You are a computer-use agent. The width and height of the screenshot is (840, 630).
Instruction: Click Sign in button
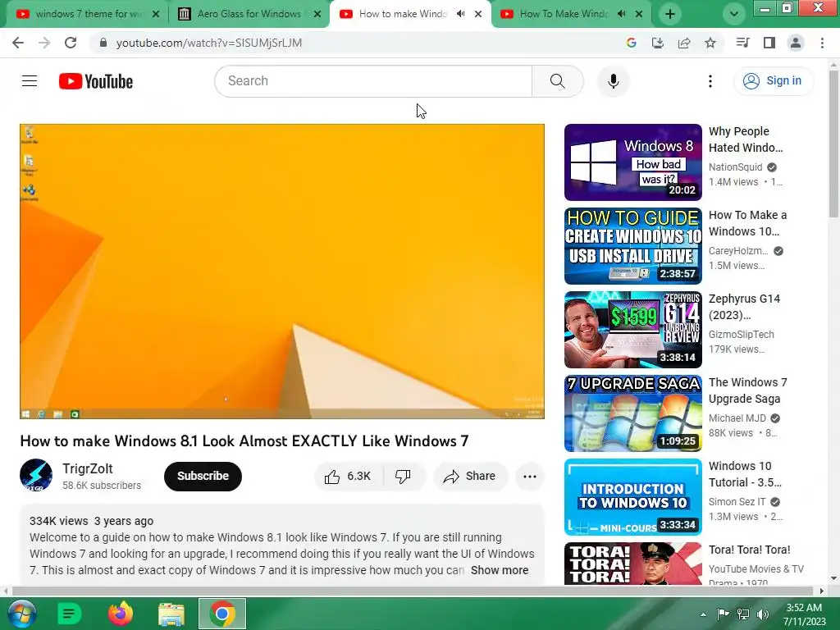pyautogui.click(x=773, y=81)
